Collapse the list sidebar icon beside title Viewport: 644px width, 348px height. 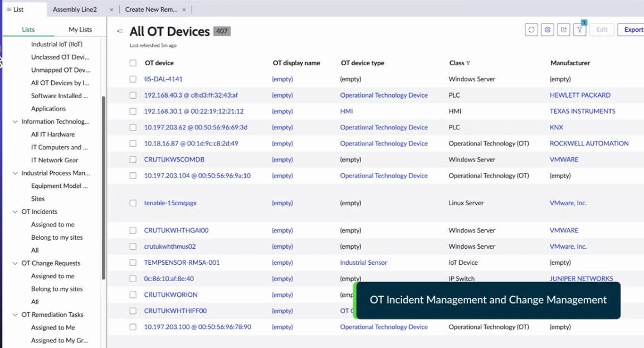click(x=120, y=32)
